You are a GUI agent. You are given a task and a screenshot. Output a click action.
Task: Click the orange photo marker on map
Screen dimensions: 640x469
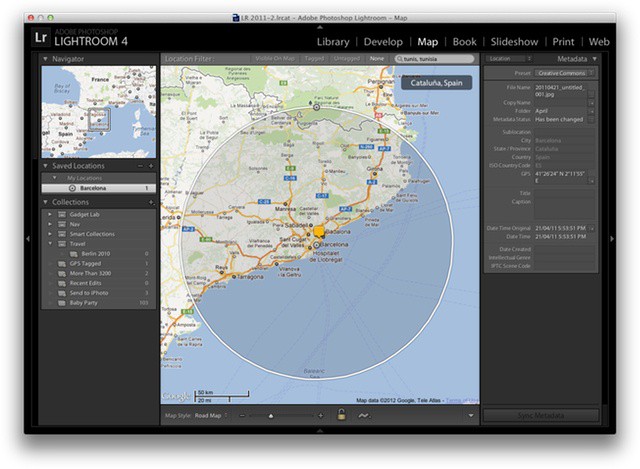(x=319, y=232)
